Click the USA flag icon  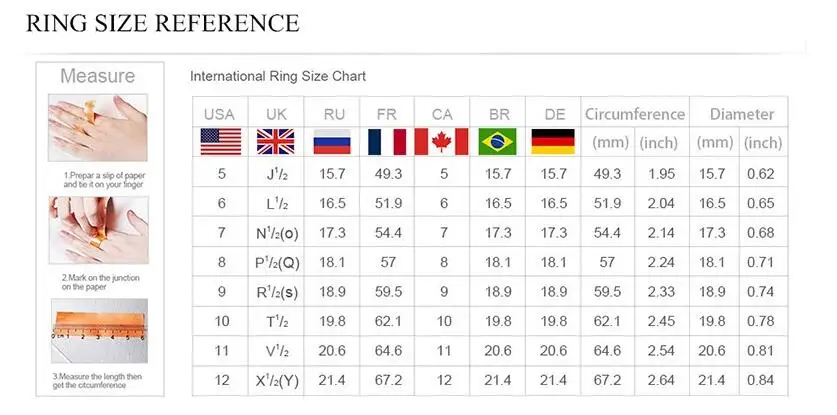pos(220,142)
